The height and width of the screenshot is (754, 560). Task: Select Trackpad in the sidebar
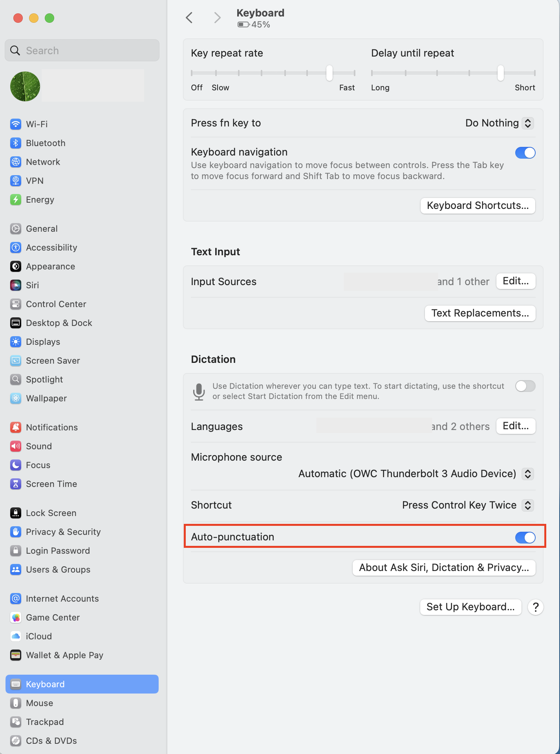[45, 722]
